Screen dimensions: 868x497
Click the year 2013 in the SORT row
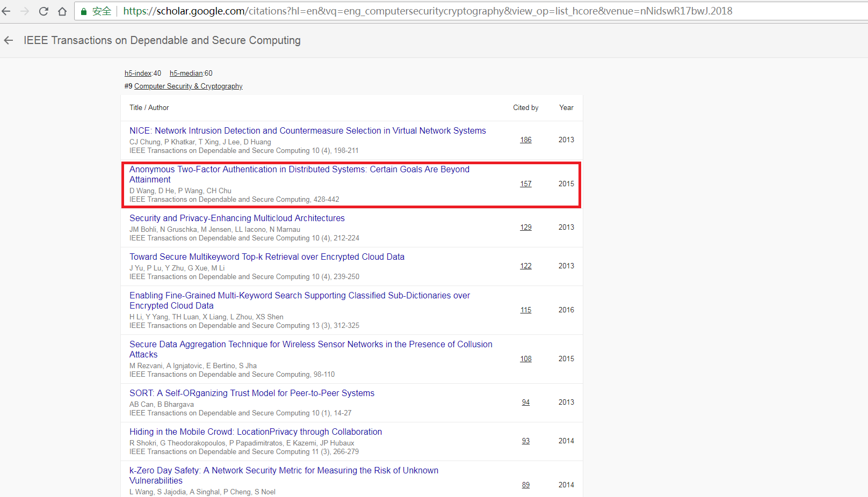pyautogui.click(x=566, y=403)
